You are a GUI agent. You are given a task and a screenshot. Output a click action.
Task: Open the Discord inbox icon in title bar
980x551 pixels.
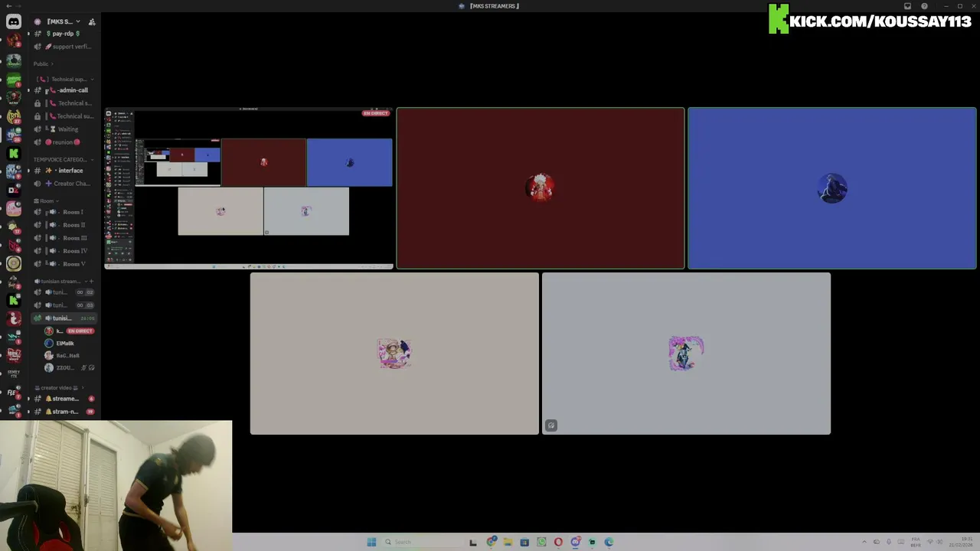(x=907, y=6)
